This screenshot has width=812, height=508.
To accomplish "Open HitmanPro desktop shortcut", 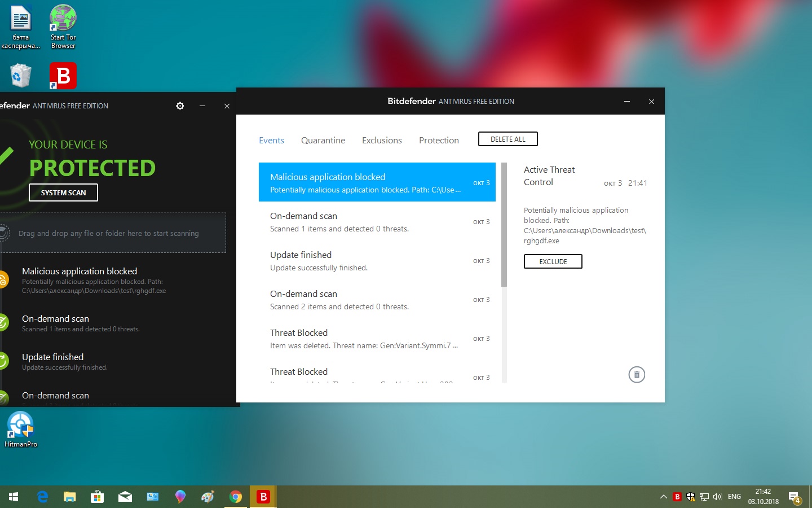I will [x=21, y=429].
